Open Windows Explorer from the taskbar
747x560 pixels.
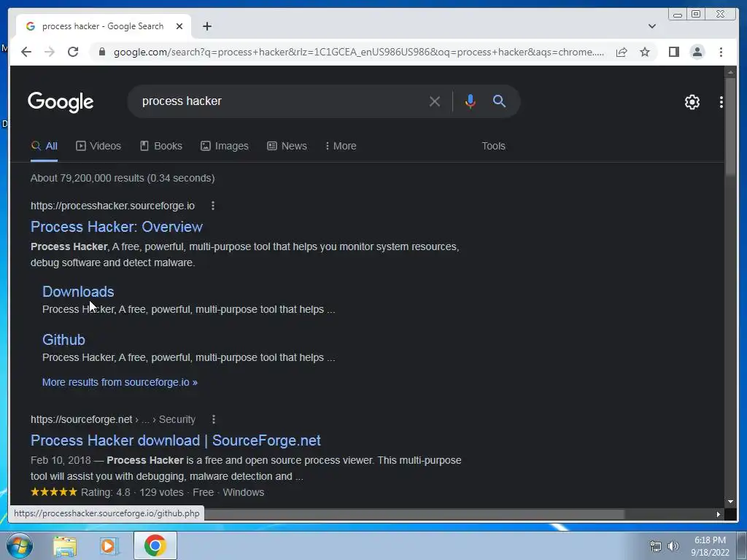65,546
